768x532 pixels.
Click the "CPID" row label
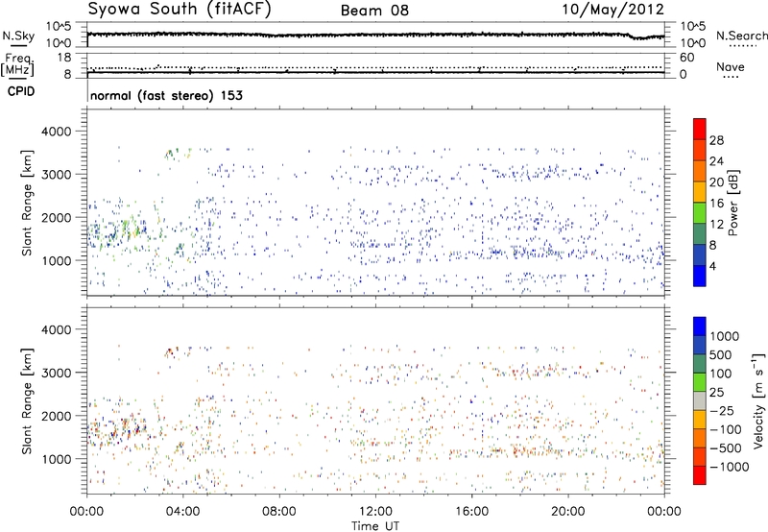(21, 91)
